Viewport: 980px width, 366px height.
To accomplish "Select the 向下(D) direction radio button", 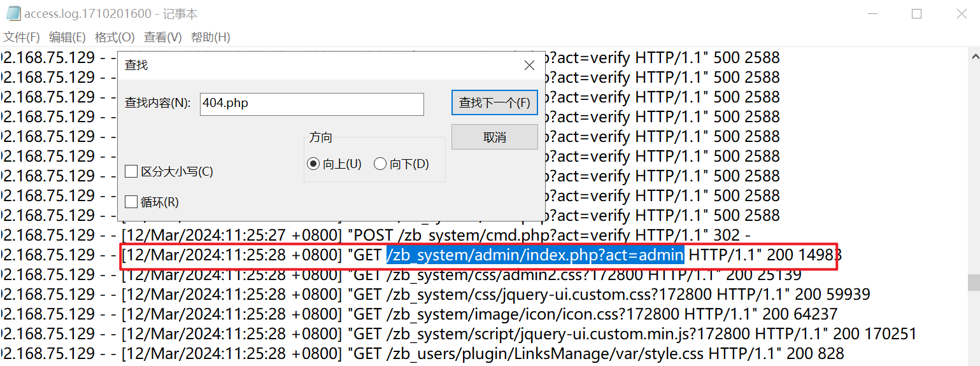I will 380,164.
